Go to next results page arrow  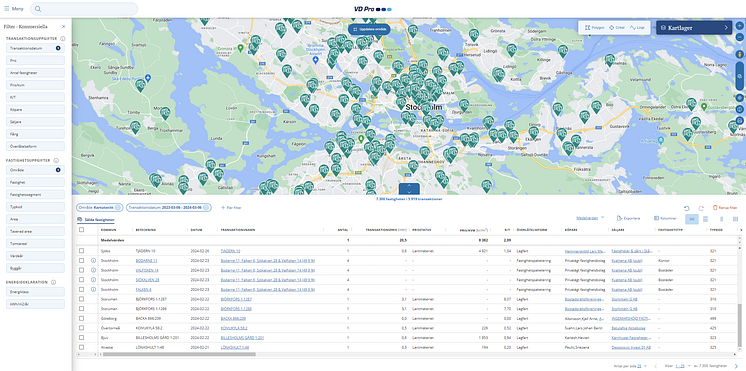pyautogui.click(x=737, y=365)
